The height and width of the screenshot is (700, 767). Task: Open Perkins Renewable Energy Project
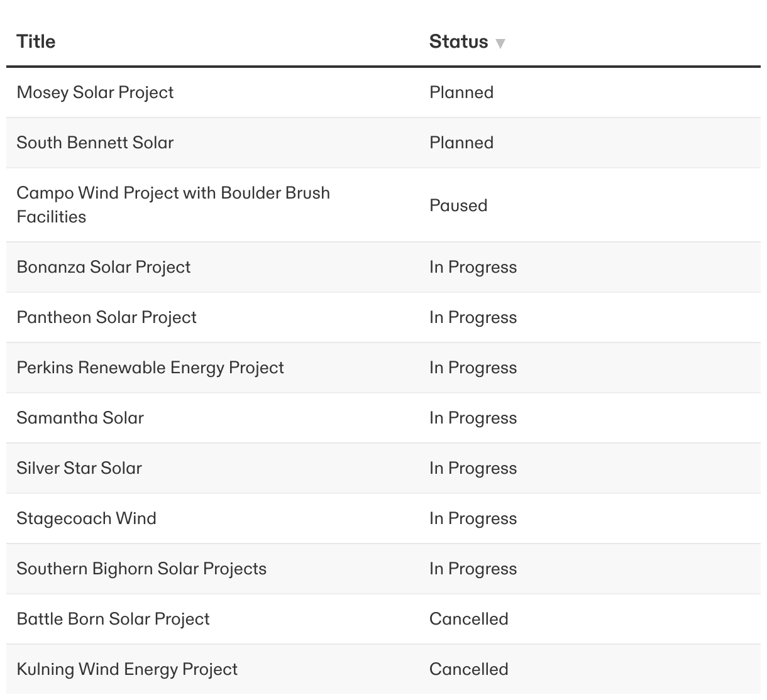tap(150, 368)
